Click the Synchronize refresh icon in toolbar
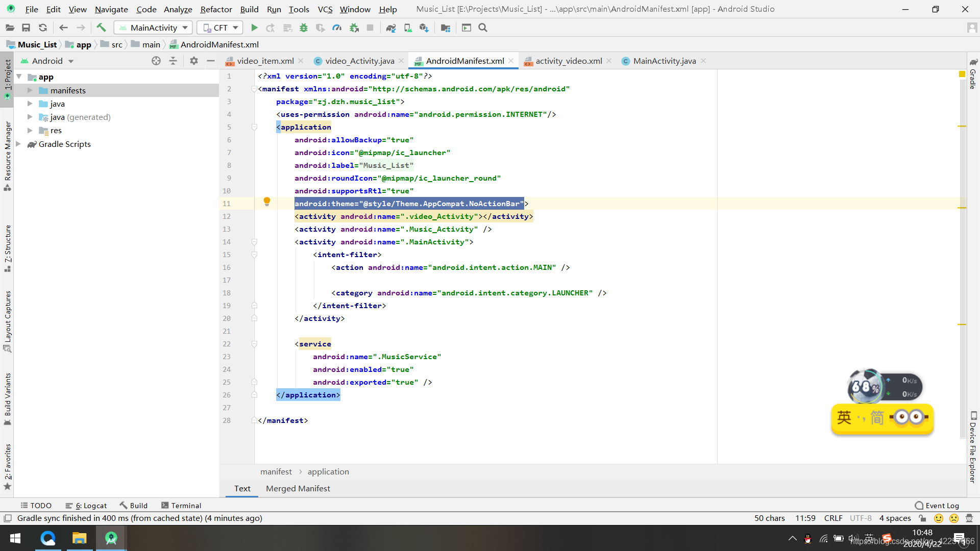This screenshot has height=551, width=980. 43,28
